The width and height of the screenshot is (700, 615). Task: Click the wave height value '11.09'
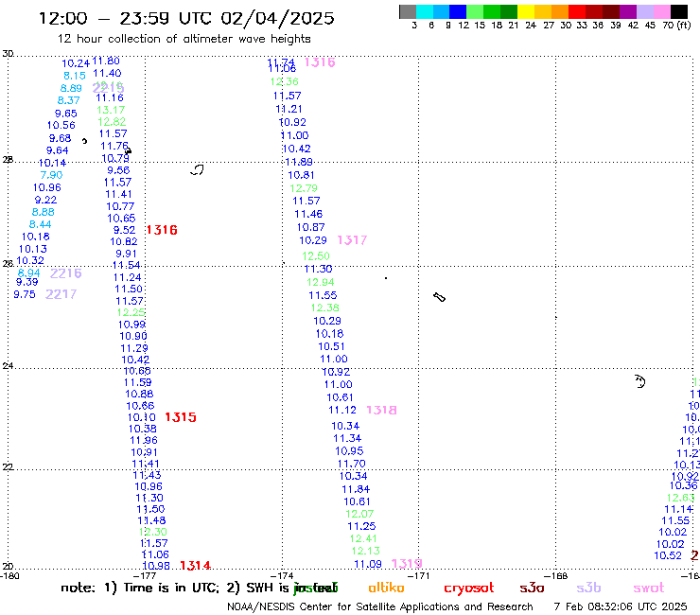pyautogui.click(x=368, y=564)
